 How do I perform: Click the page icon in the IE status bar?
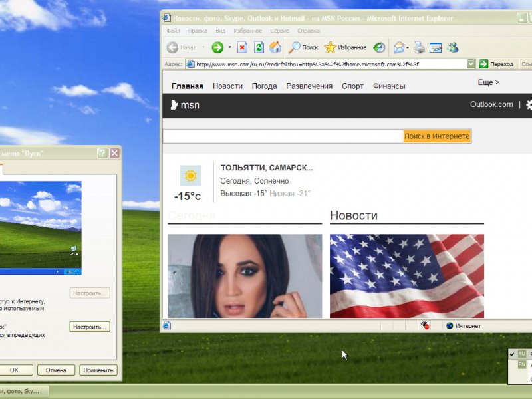coord(167,325)
